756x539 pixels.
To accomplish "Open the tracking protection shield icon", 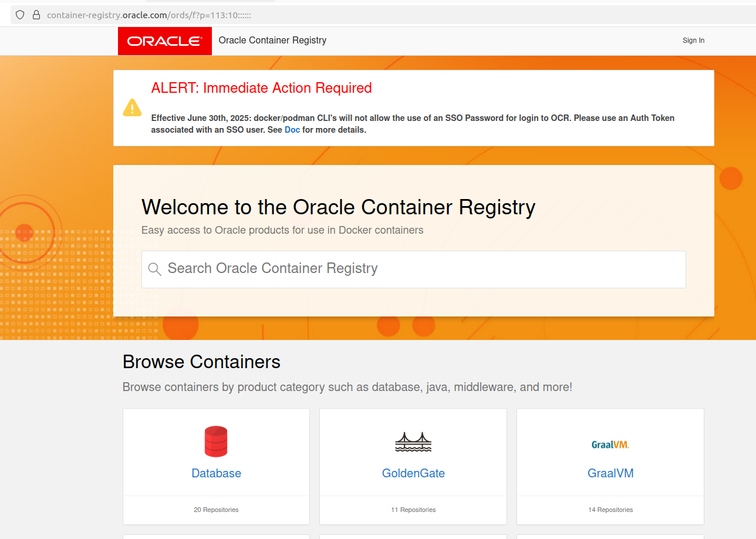I will point(20,15).
